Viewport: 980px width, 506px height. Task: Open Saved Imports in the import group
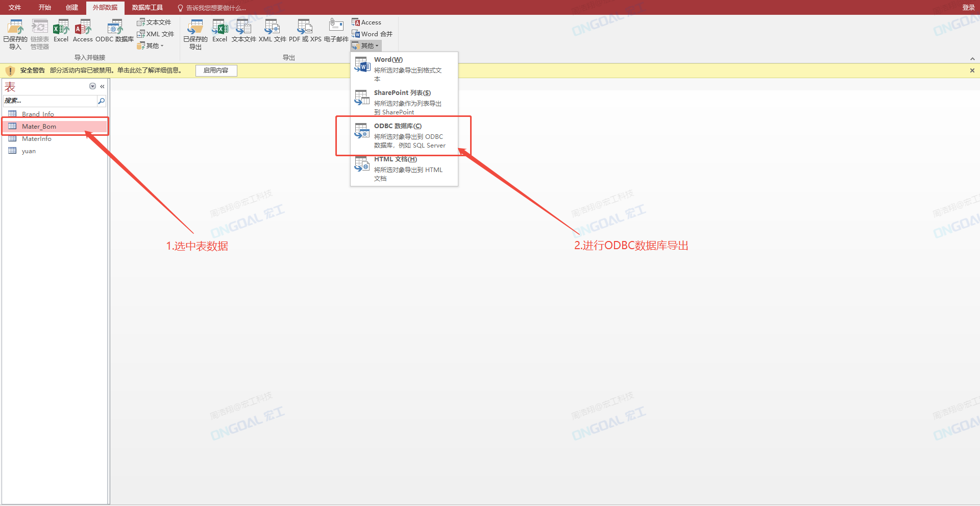pos(15,34)
